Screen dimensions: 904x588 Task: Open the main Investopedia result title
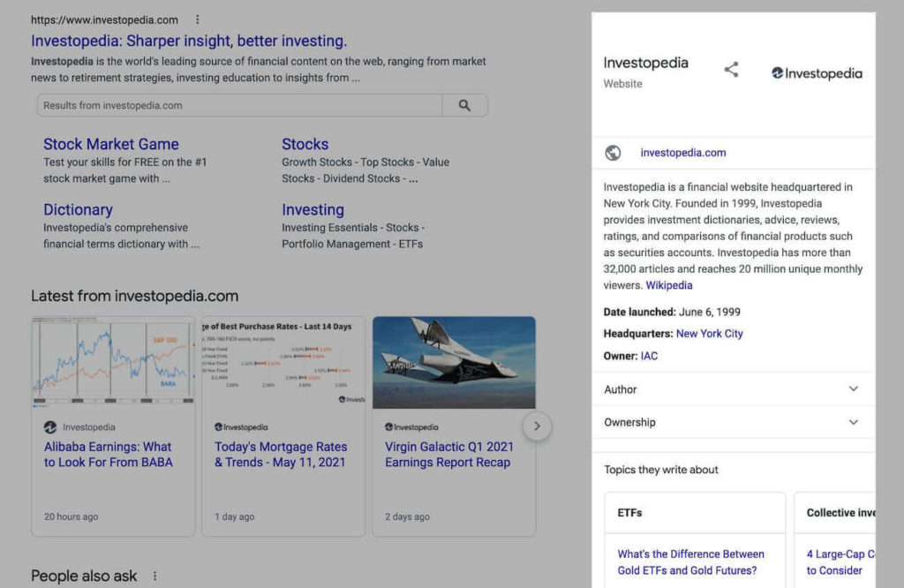189,41
